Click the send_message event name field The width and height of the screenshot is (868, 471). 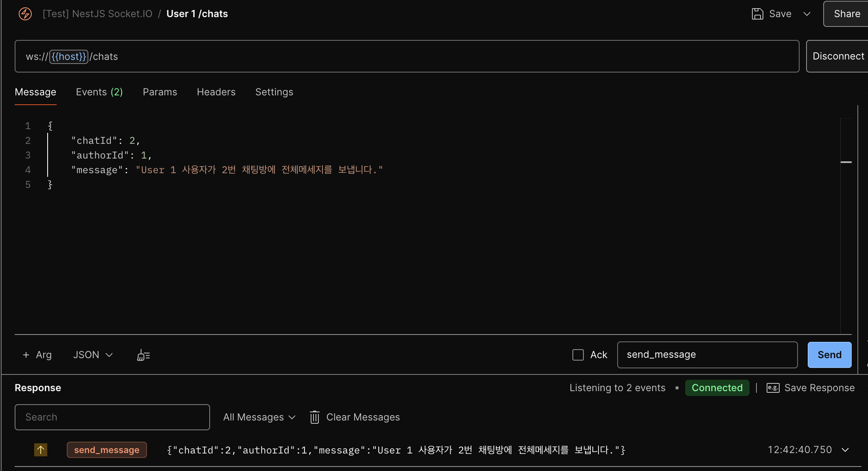[707, 355]
